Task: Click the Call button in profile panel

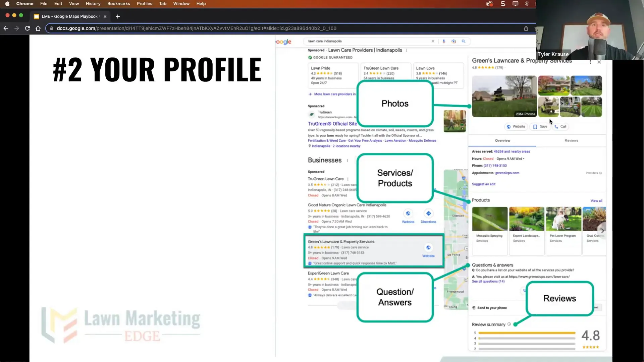Action: point(560,126)
